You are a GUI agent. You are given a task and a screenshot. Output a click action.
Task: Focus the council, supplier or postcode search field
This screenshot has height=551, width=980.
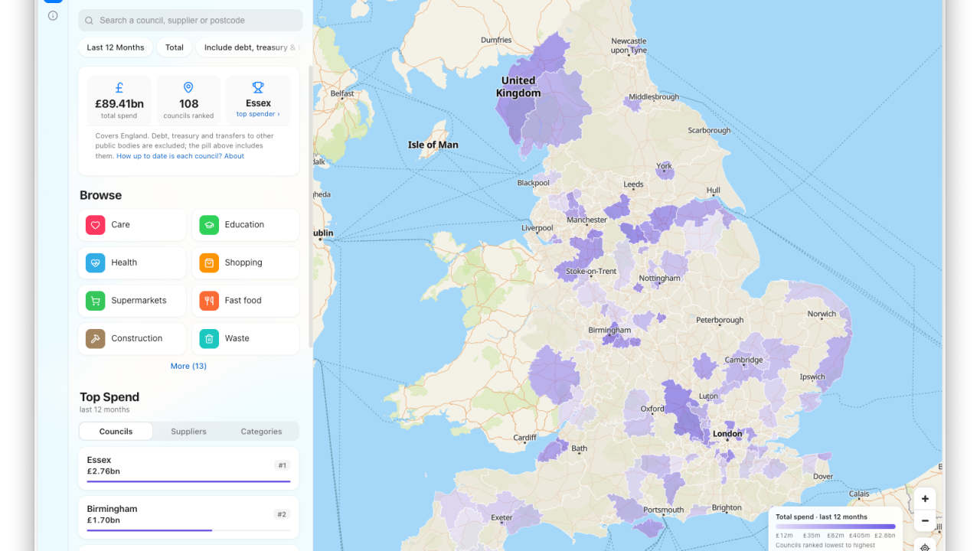[190, 21]
